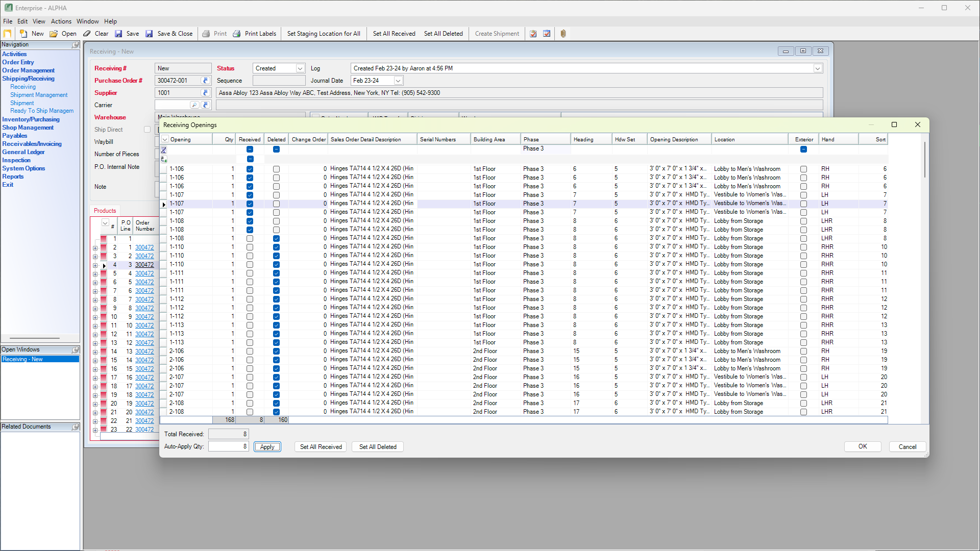The image size is (980, 551).
Task: Uncheck Received for first 1-106 row
Action: tap(250, 169)
